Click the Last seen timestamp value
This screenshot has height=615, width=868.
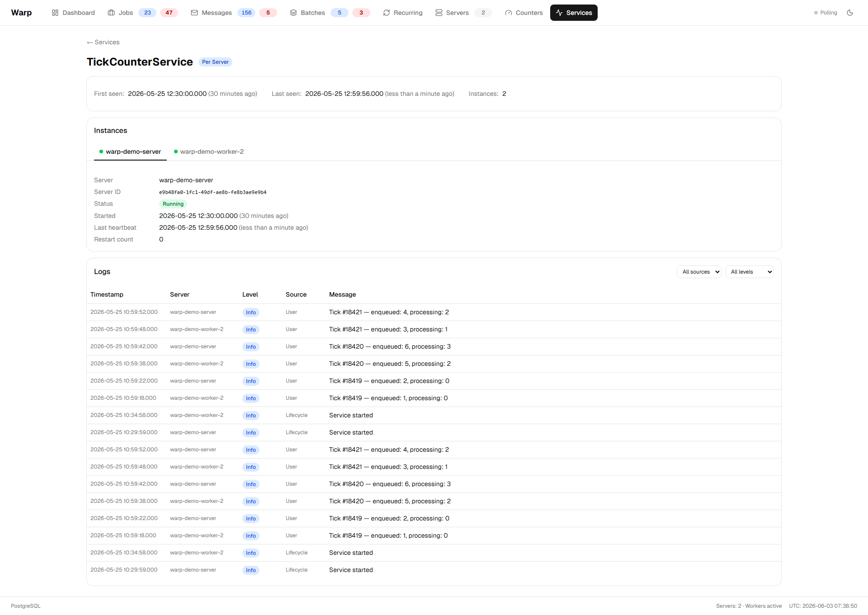coord(344,94)
